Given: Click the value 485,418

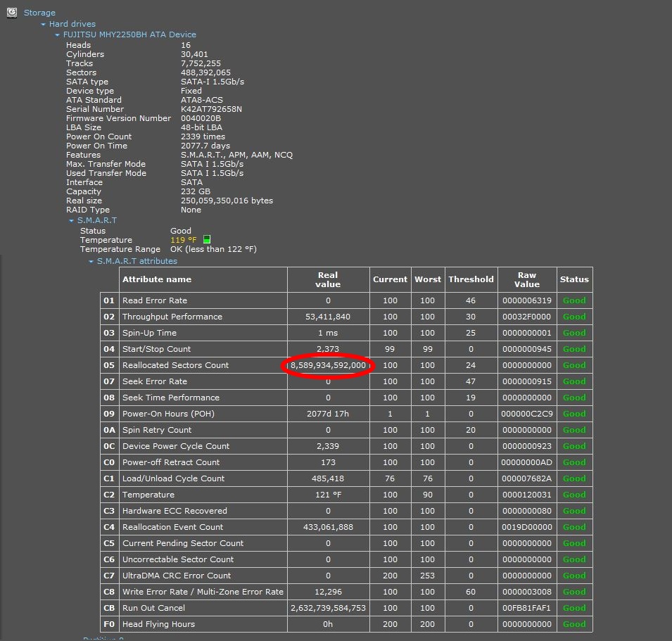Looking at the screenshot, I should point(328,478).
